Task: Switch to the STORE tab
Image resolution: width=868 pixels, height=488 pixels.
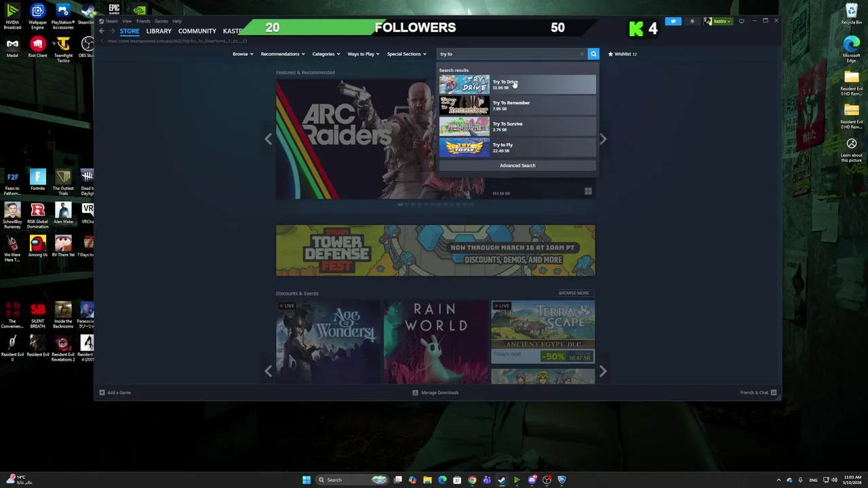Action: pyautogui.click(x=130, y=31)
